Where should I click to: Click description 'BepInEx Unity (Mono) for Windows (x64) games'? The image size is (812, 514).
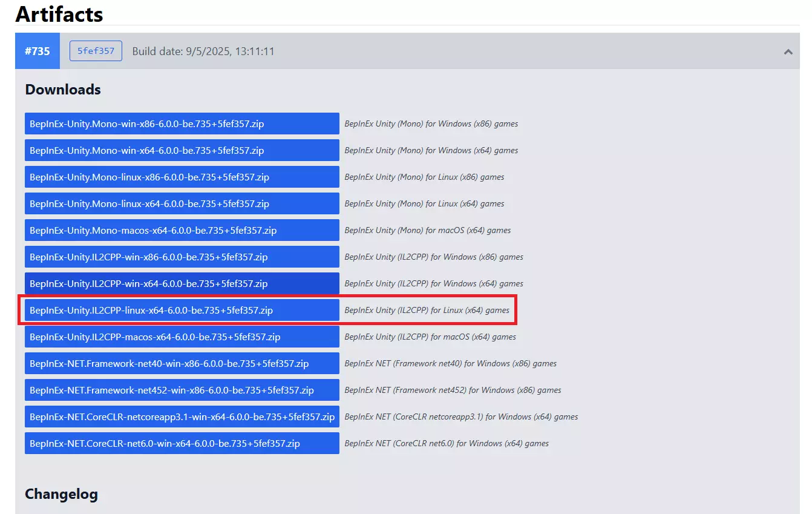(431, 150)
